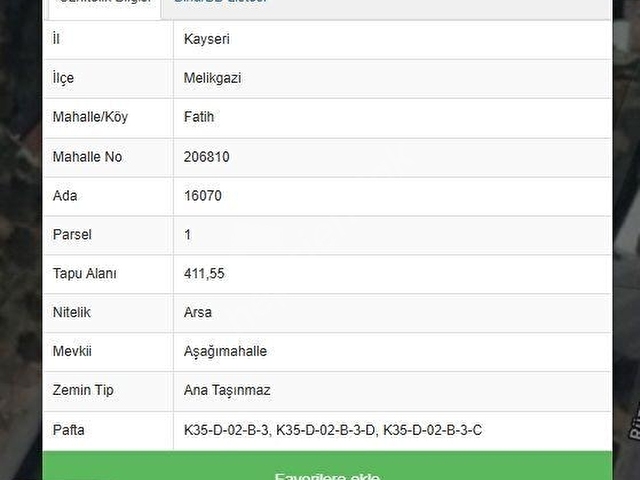640x480 pixels.
Task: Click the 'Mahalle/Köy' label
Action: pyautogui.click(x=90, y=117)
